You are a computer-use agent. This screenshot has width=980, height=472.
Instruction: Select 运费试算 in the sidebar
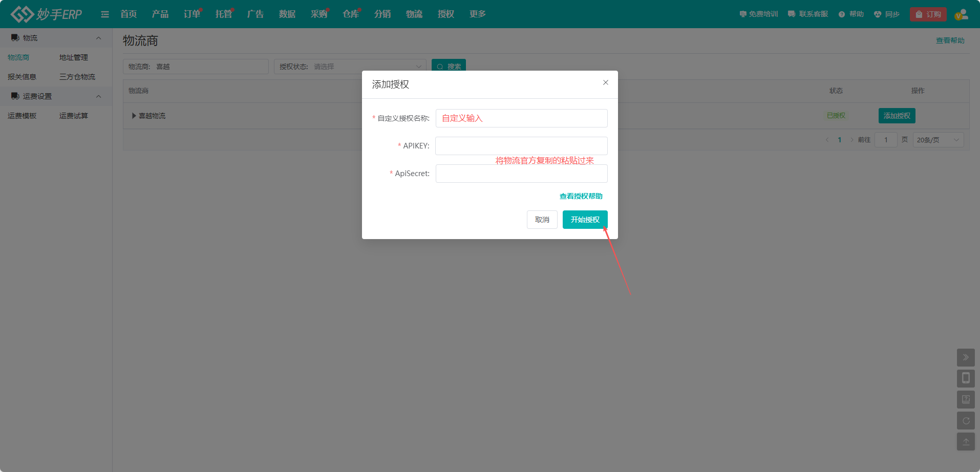[x=74, y=116]
